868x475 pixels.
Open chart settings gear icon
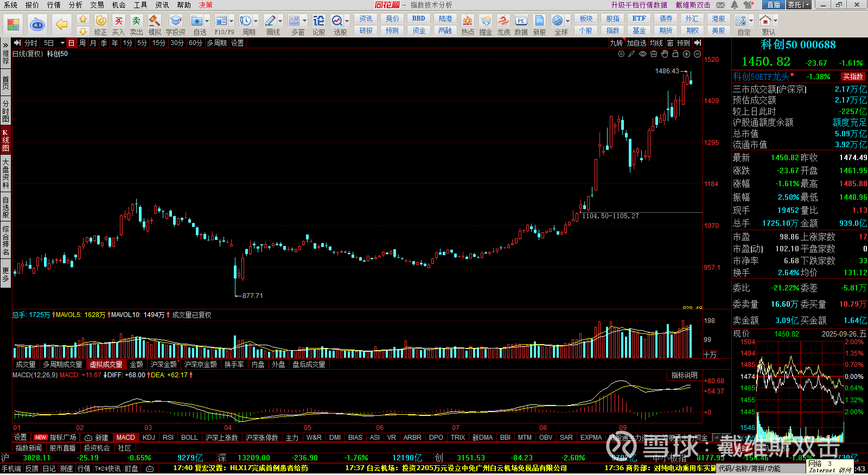pyautogui.click(x=621, y=54)
